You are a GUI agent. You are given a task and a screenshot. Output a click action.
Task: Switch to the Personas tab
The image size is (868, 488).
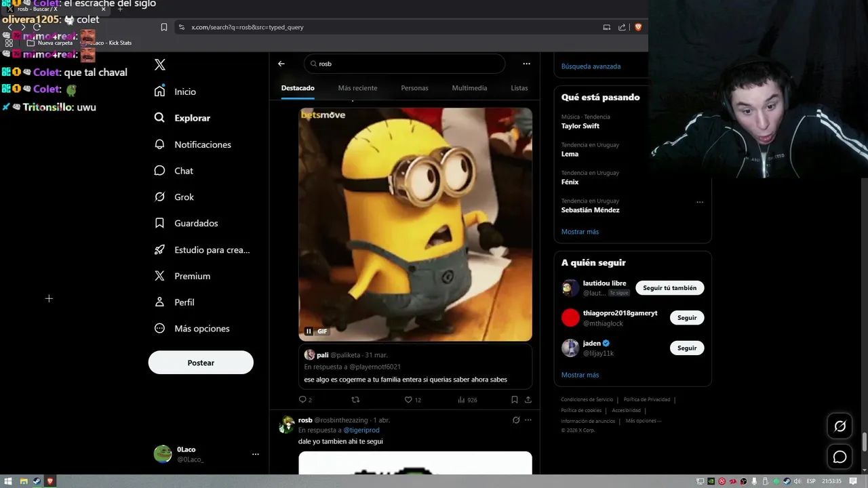tap(414, 88)
